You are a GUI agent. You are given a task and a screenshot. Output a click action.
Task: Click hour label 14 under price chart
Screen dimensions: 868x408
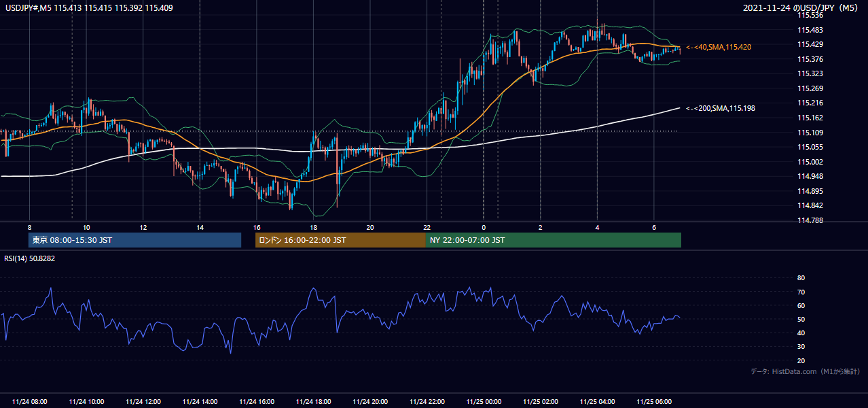click(200, 227)
